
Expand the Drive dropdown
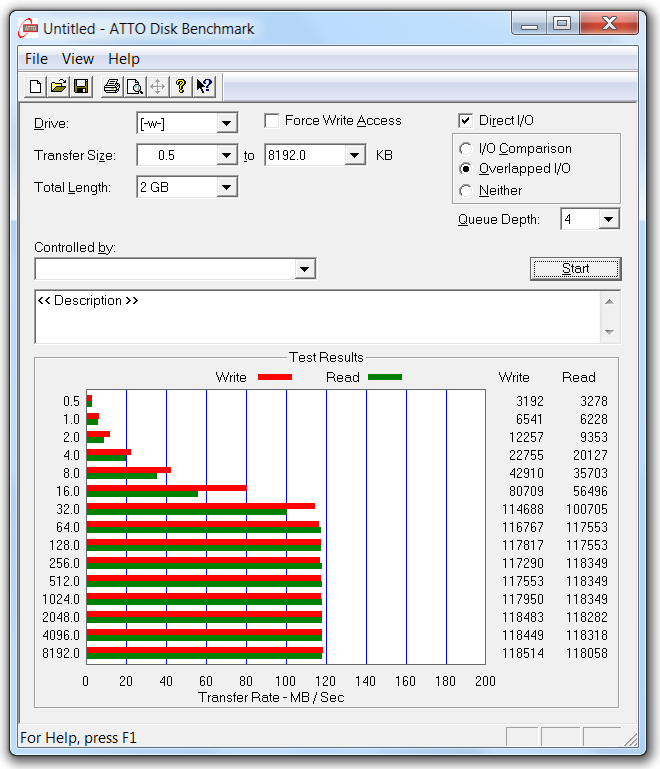tap(227, 123)
